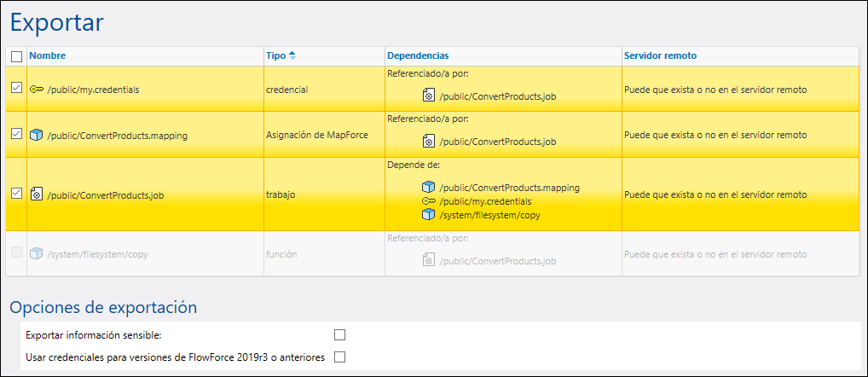Click the job icon in credentials row dependencies
The width and height of the screenshot is (868, 377).
[429, 96]
